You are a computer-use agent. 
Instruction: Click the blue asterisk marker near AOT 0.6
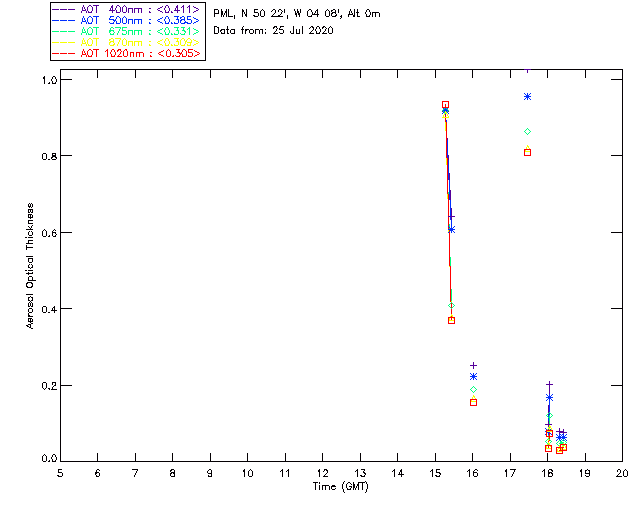pyautogui.click(x=451, y=230)
